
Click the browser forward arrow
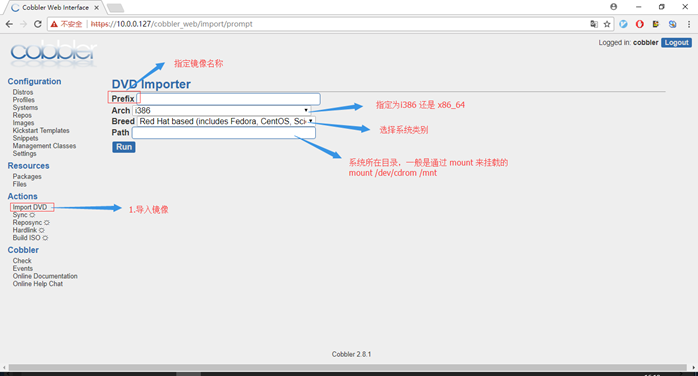tap(24, 24)
